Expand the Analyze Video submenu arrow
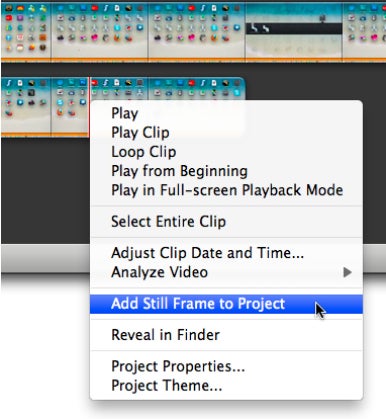 pyautogui.click(x=347, y=272)
